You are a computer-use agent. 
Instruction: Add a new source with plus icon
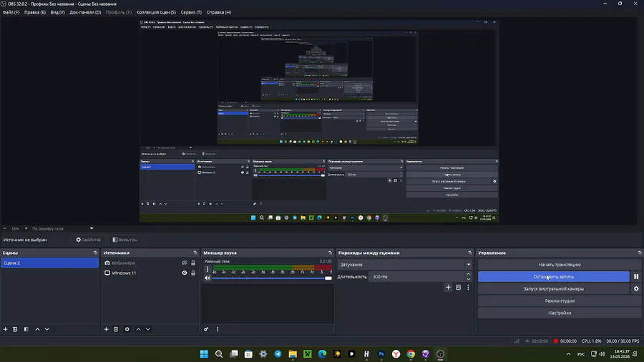106,329
